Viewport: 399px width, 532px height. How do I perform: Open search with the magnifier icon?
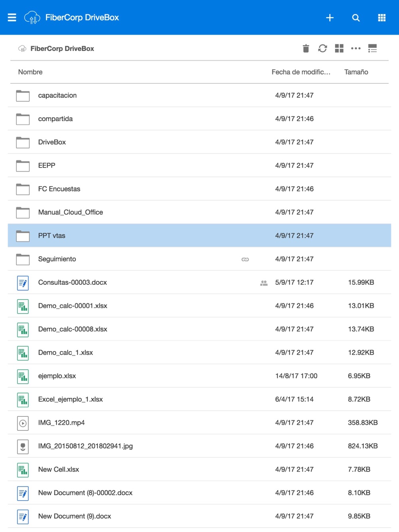(x=356, y=18)
